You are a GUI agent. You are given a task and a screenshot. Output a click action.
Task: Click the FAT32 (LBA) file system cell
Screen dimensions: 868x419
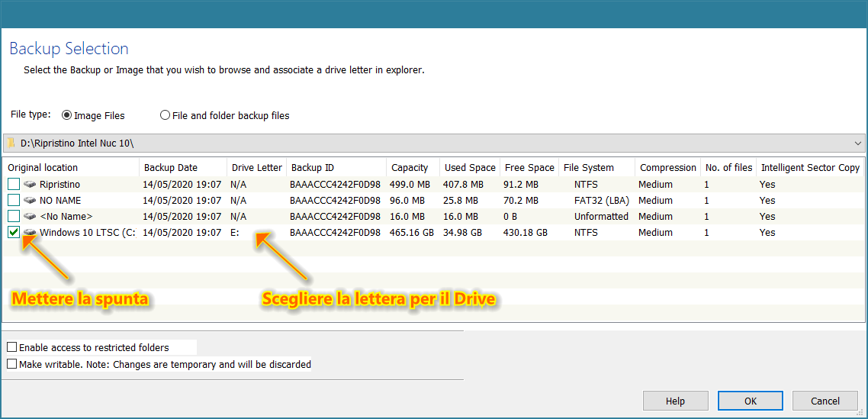click(x=601, y=200)
